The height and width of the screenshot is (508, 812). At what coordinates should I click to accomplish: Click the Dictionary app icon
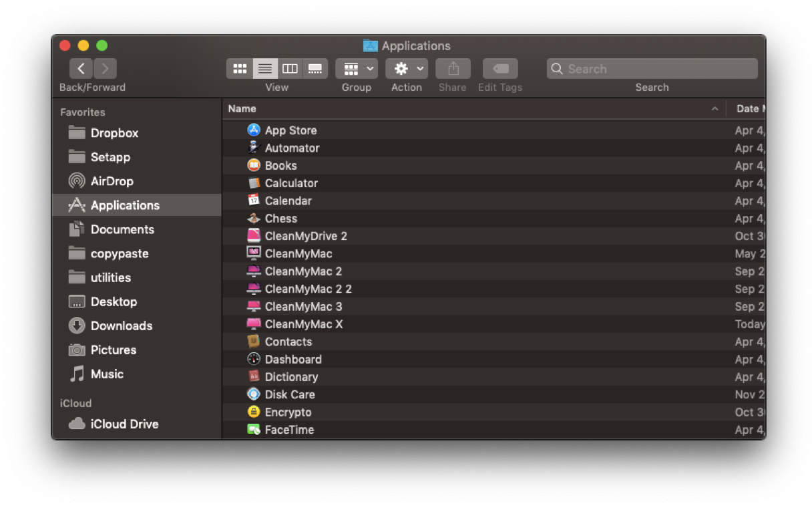(254, 377)
